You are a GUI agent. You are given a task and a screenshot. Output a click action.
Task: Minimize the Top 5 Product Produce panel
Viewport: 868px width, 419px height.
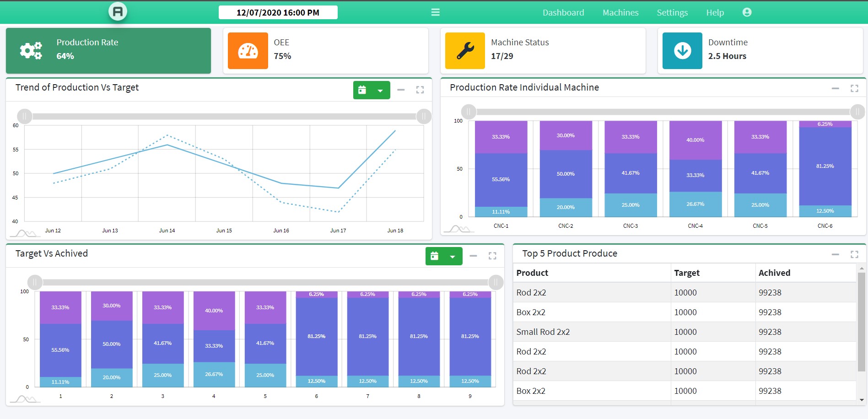[835, 254]
